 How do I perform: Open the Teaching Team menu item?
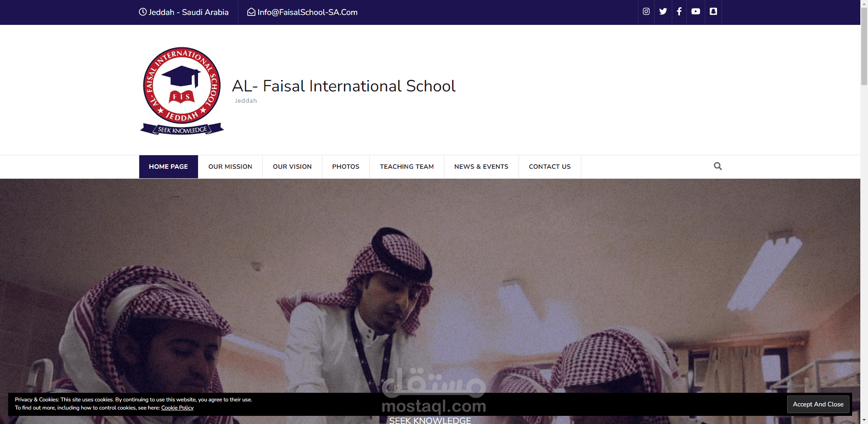click(407, 167)
